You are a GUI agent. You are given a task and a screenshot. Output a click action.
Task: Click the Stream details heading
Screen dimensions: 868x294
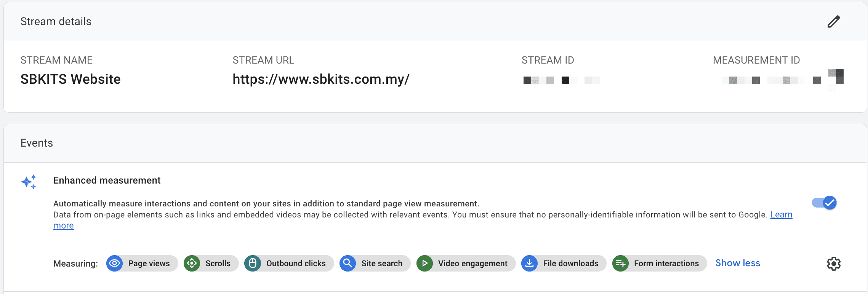pos(56,22)
